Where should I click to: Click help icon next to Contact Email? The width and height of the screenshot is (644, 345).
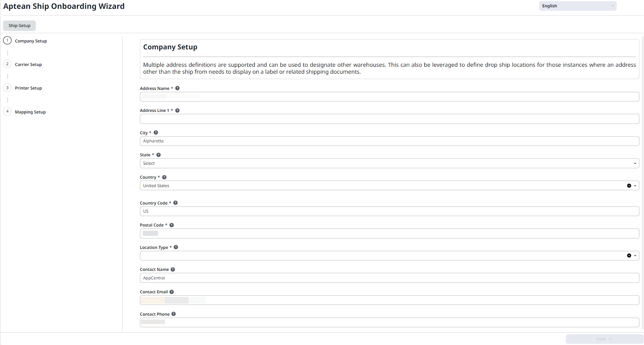[172, 292]
